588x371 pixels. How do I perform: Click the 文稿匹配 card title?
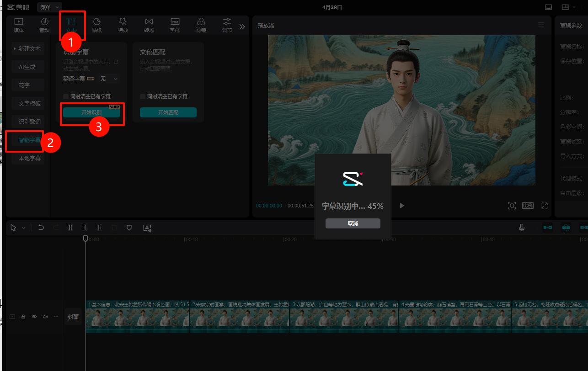(153, 52)
